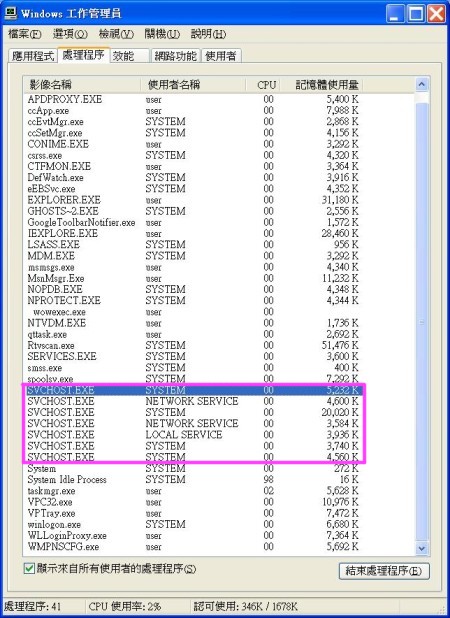This screenshot has width=450, height=618.
Task: Open the 檢視 menu
Action: [x=116, y=34]
